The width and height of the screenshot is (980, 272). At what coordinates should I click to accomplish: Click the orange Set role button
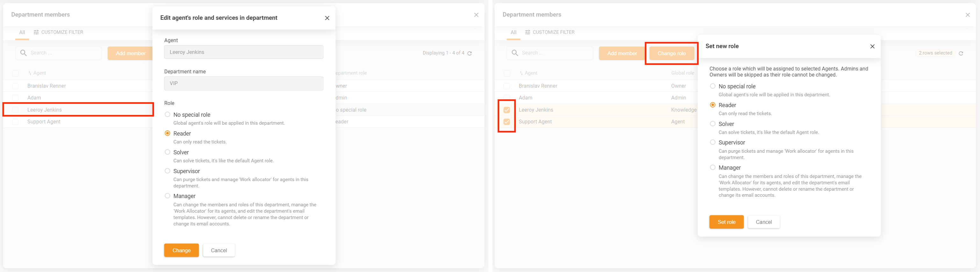(726, 222)
